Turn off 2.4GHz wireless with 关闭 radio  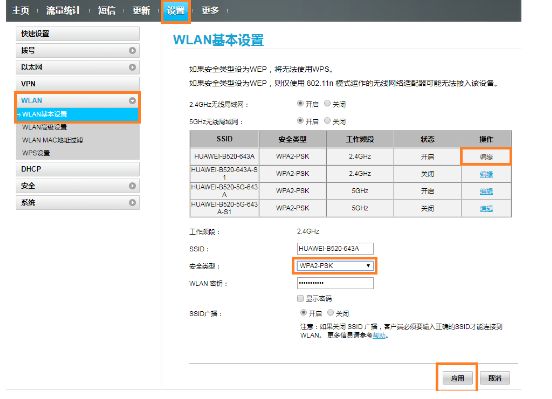click(x=327, y=104)
